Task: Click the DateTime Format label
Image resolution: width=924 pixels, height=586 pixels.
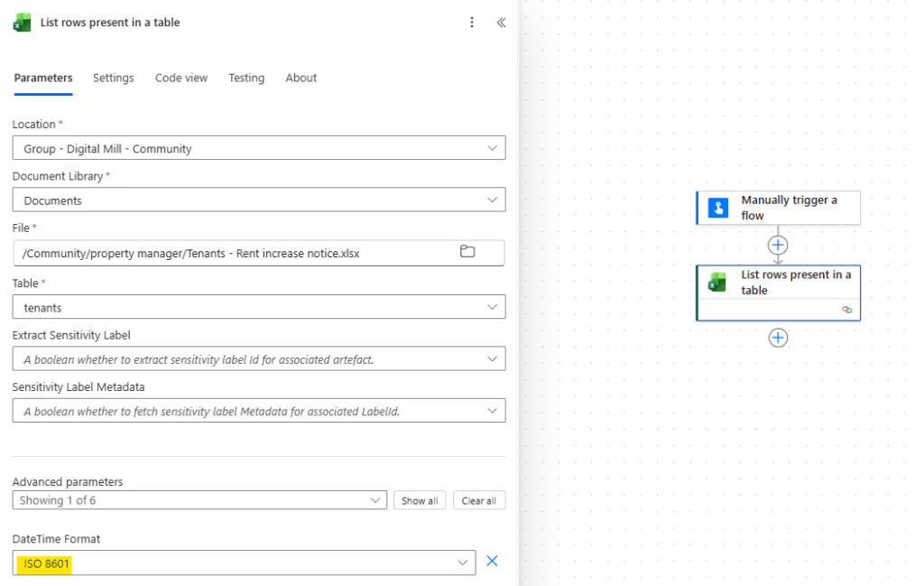Action: (57, 539)
